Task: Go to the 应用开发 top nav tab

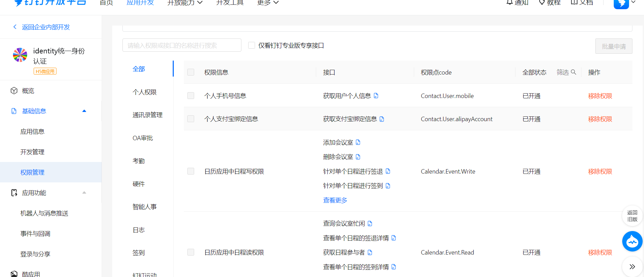Action: click(140, 3)
